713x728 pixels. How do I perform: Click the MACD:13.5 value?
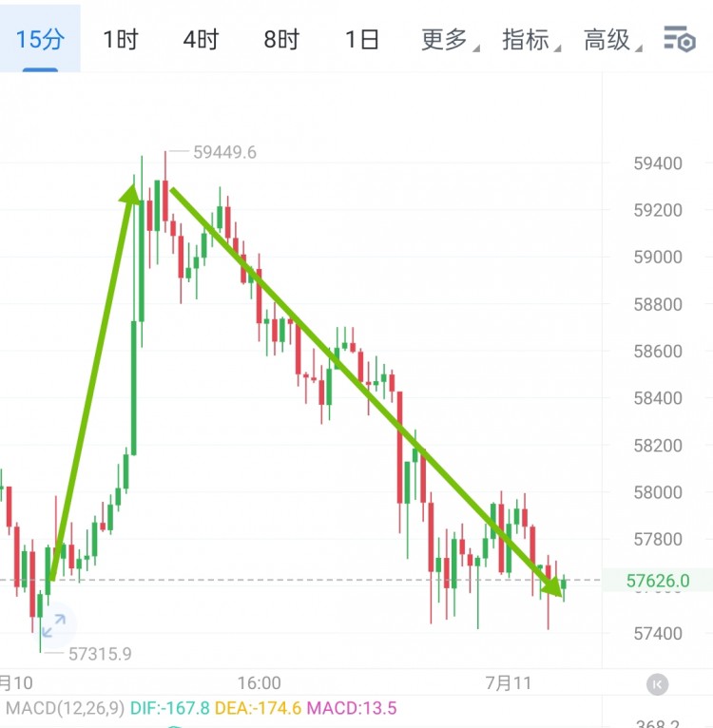coord(352,708)
